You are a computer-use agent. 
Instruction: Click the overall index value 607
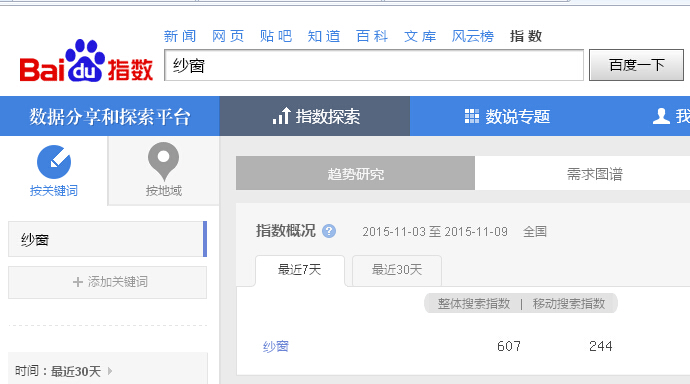click(509, 346)
